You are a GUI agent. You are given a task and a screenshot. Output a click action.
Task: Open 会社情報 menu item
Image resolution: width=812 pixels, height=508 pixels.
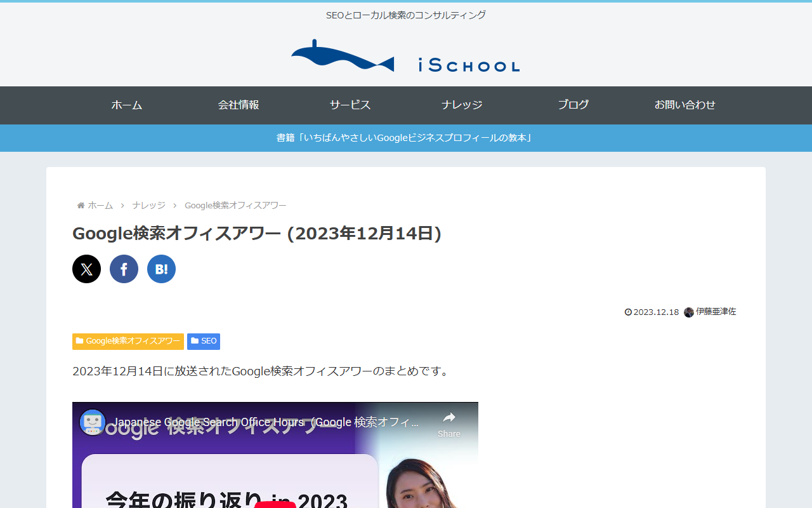pos(239,105)
